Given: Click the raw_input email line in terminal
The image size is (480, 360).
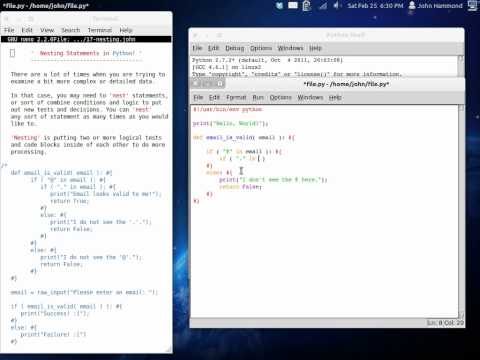Looking at the screenshot, I should [x=85, y=292].
